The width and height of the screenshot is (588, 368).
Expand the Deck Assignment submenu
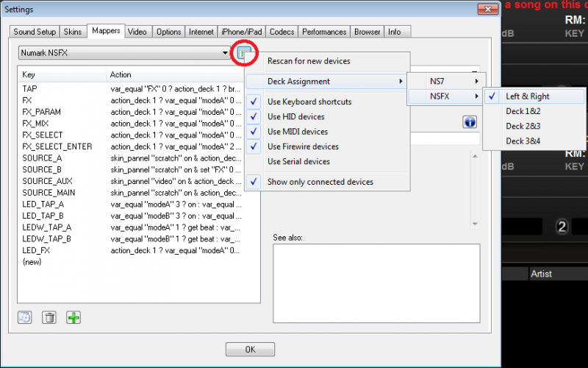[326, 82]
